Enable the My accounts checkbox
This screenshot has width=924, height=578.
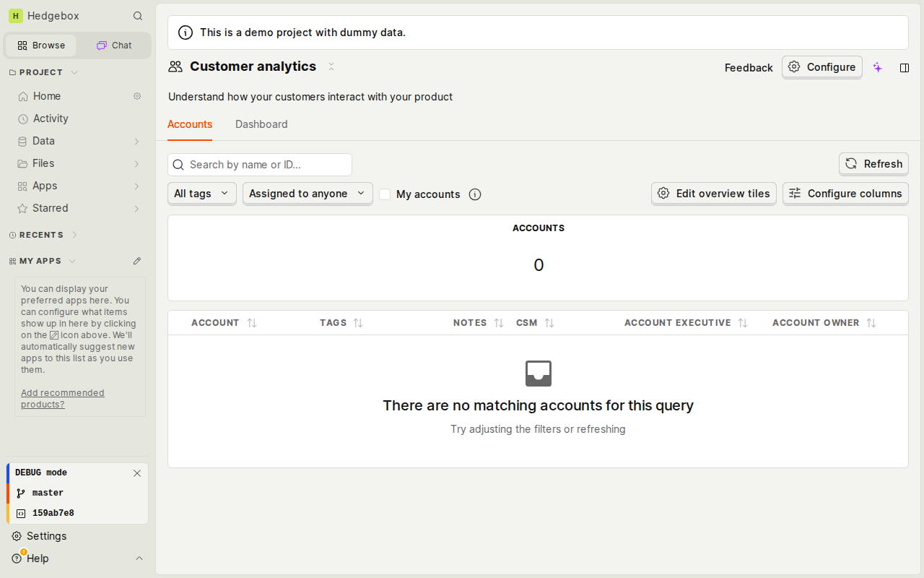tap(385, 194)
